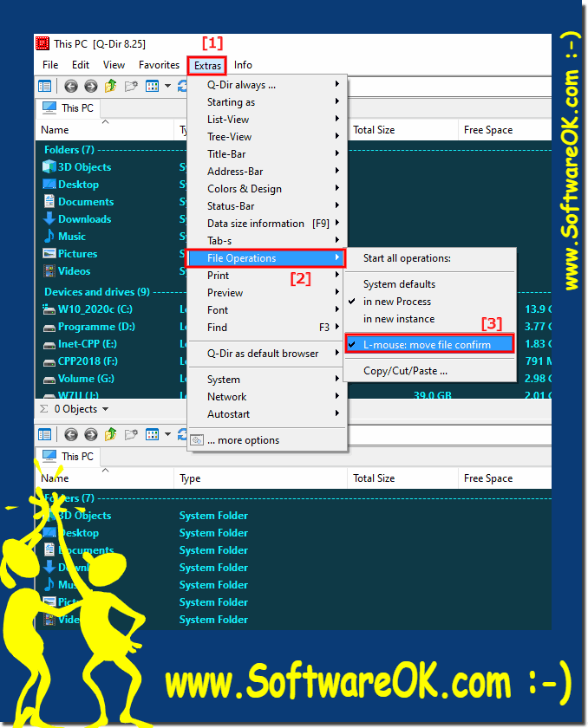Go forward using lower pane Forward arrow
This screenshot has width=588, height=728.
point(91,434)
